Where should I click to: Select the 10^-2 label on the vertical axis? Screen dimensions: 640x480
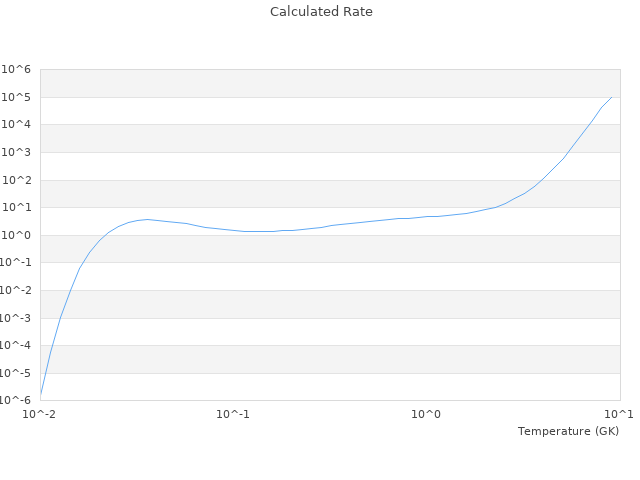(14, 291)
